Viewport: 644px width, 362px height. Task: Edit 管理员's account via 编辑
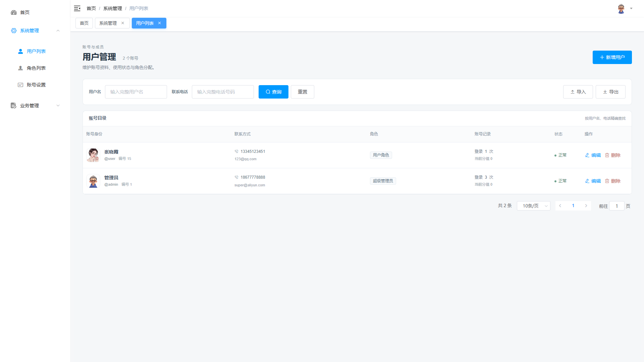pyautogui.click(x=593, y=181)
